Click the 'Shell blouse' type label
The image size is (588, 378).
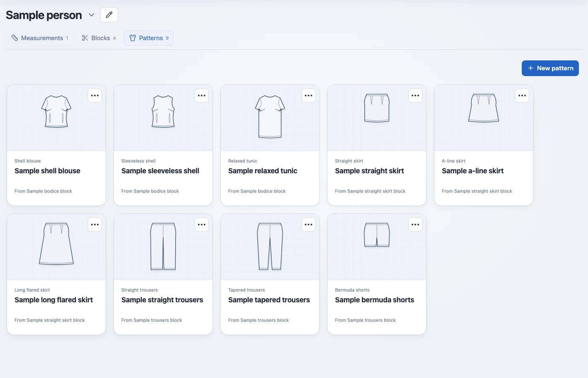tap(28, 161)
